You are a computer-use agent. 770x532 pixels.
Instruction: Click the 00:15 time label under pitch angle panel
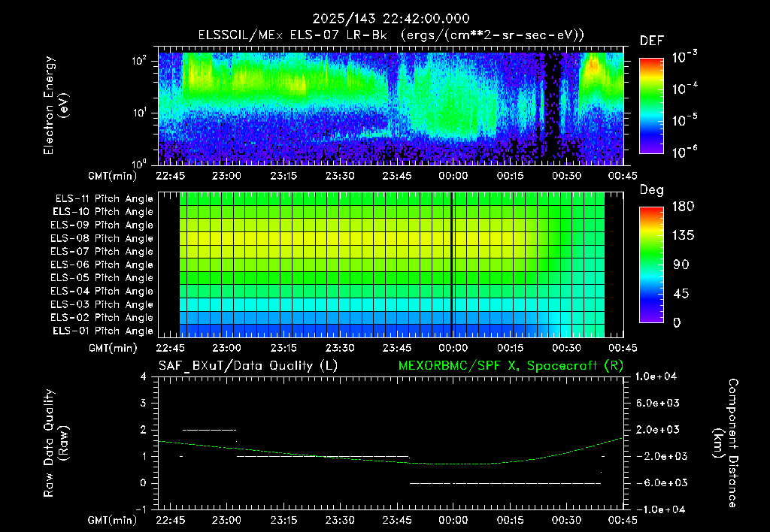tap(511, 348)
